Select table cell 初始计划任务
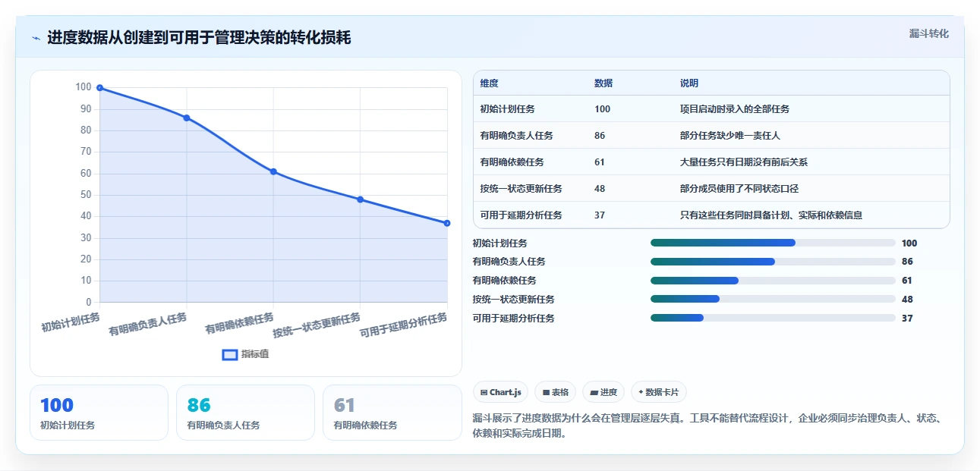This screenshot has height=471, width=980. [x=507, y=109]
